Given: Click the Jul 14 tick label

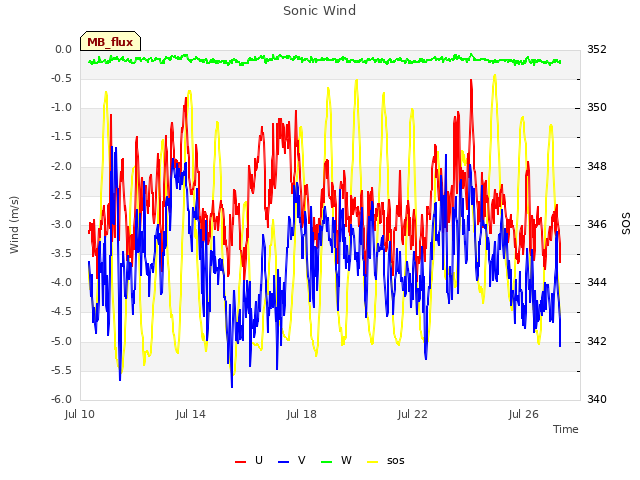Looking at the screenshot, I should click(x=191, y=414).
